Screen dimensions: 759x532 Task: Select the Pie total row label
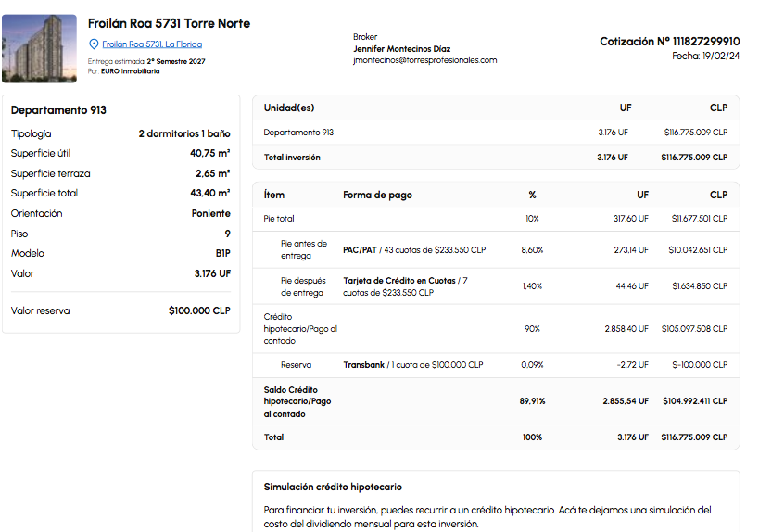[x=279, y=219]
